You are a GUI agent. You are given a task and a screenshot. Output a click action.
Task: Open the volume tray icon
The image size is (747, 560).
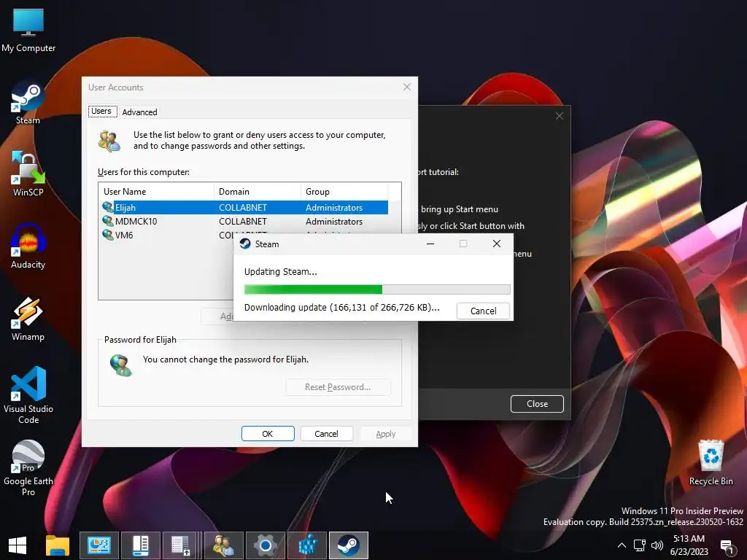[x=657, y=545]
